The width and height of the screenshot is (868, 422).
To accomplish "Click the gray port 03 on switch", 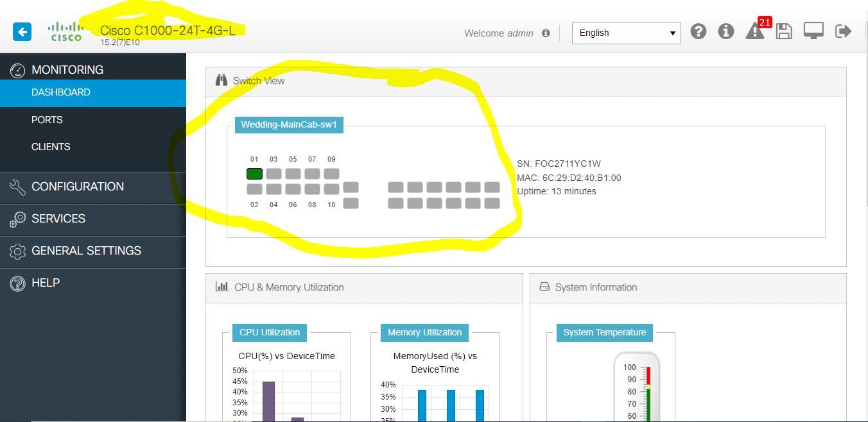I will (x=273, y=174).
